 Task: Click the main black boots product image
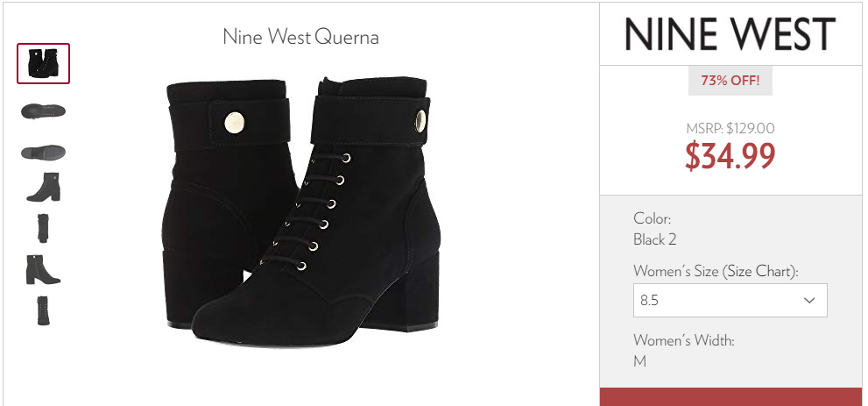pos(300,211)
